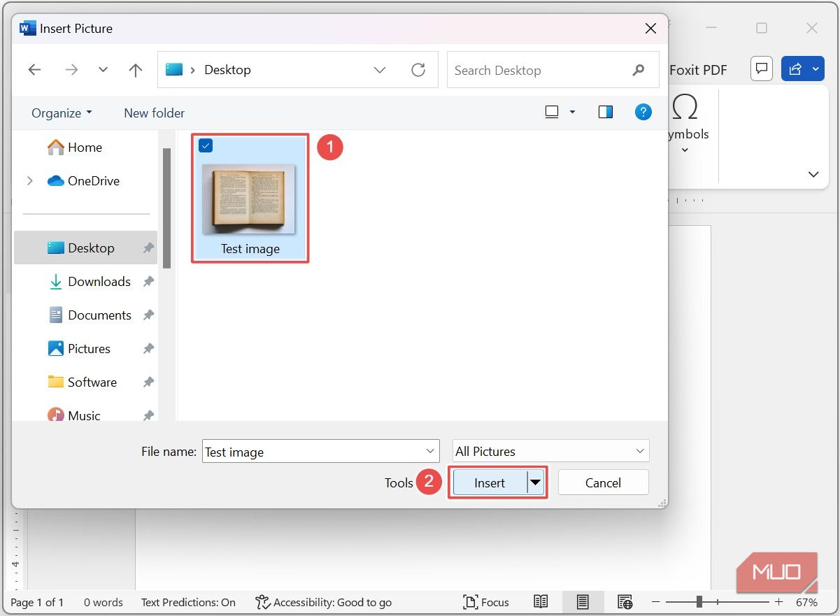The height and width of the screenshot is (616, 840).
Task: Collapse the Word ribbon chevron
Action: pos(813,174)
